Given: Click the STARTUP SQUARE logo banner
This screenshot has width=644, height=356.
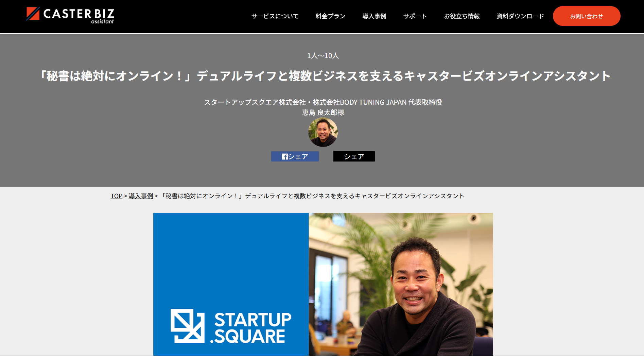Looking at the screenshot, I should [231, 284].
